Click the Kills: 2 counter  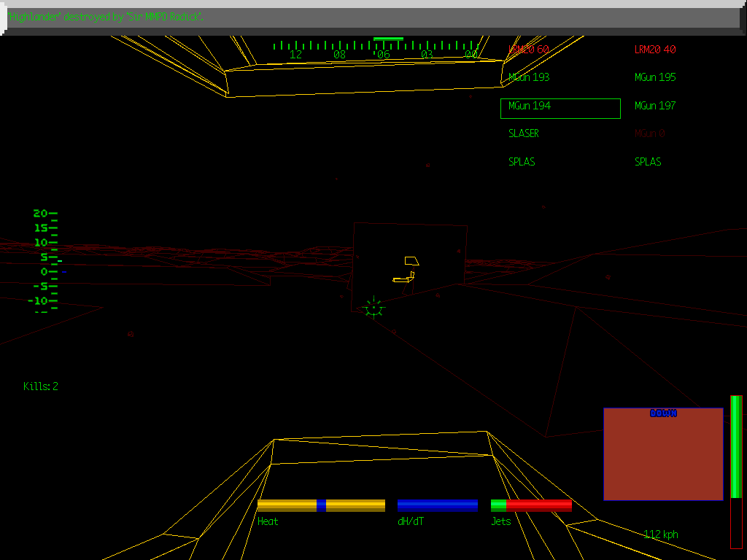pos(40,386)
